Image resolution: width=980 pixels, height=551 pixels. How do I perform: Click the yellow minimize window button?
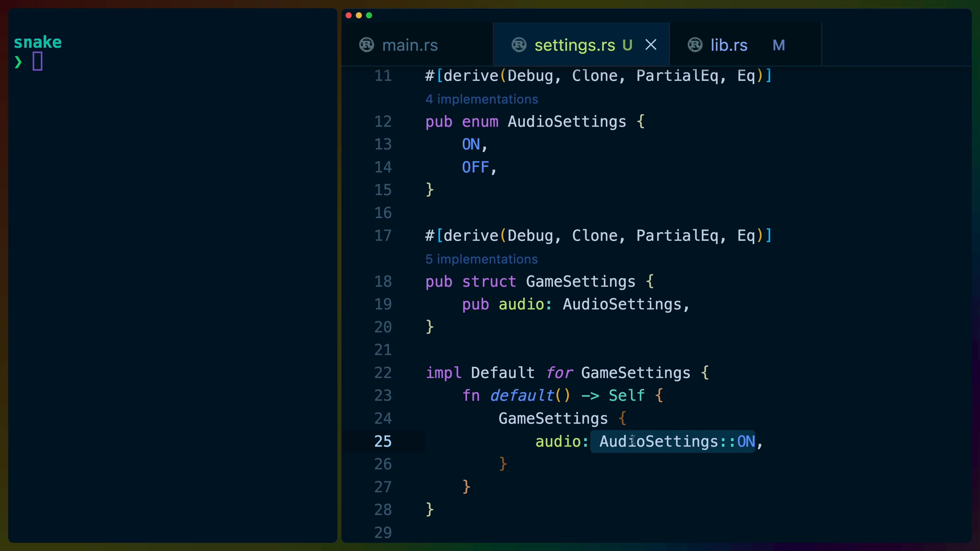359,15
